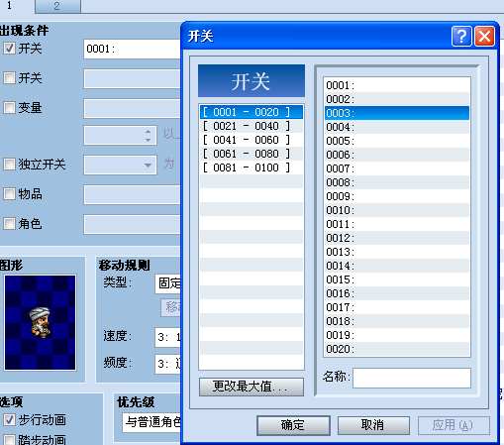This screenshot has height=445, width=504.
Task: Select switch 0011: in the list
Action: click(397, 224)
